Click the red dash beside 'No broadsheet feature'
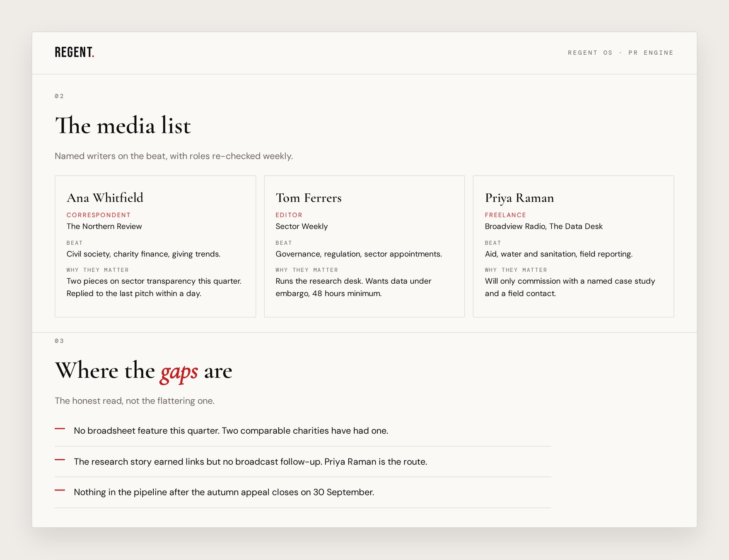This screenshot has height=560, width=729. (x=60, y=429)
